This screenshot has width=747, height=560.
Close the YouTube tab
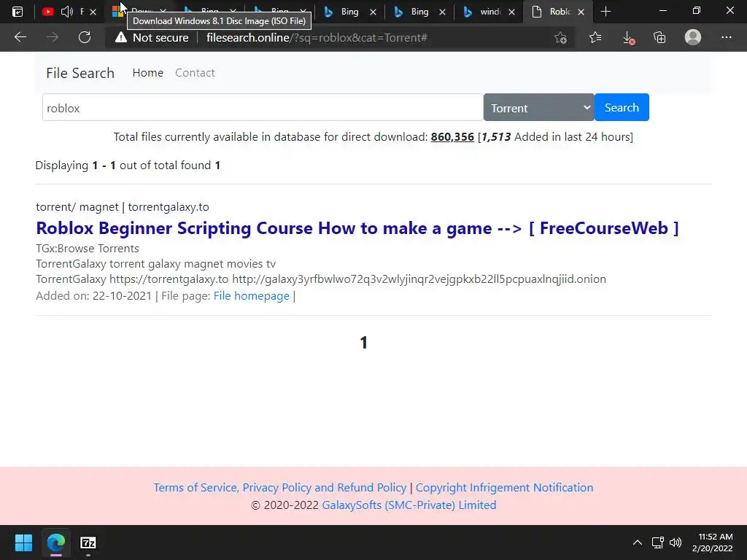(x=93, y=12)
